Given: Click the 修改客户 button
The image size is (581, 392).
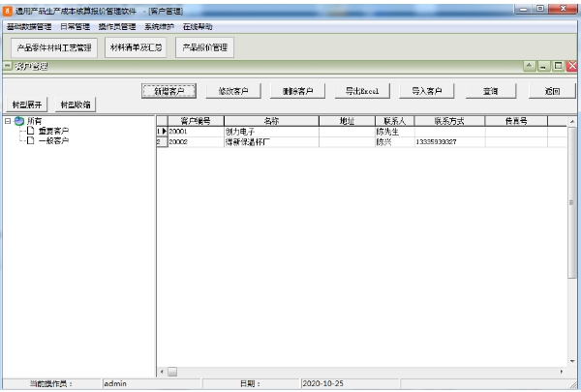Looking at the screenshot, I should click(x=233, y=91).
